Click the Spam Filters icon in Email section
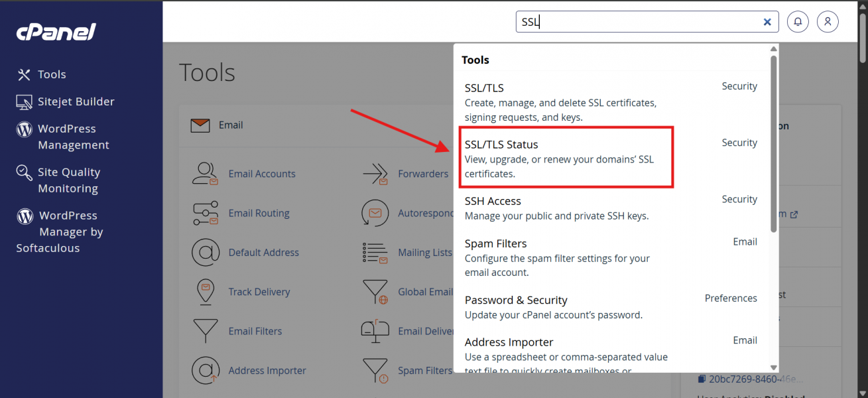This screenshot has width=868, height=398. (x=375, y=370)
